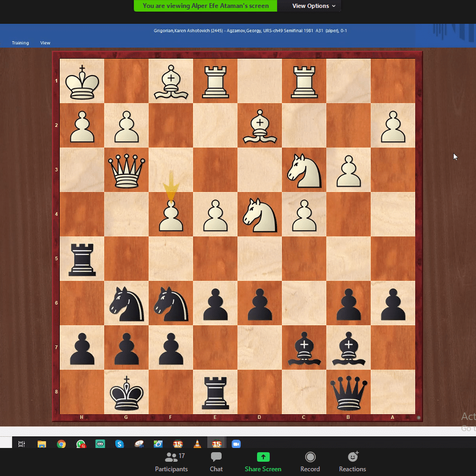Expand the View Options dropdown
Viewport: 476px width, 476px height.
coord(314,6)
